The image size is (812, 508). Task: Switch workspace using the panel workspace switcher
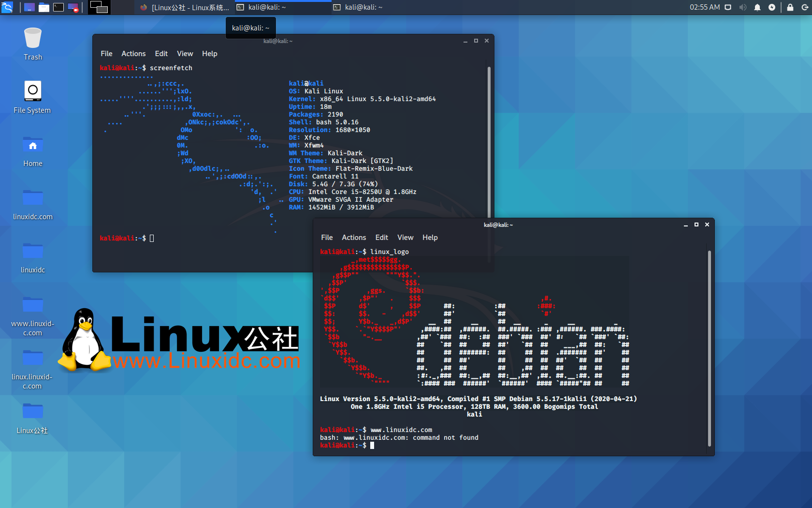tap(99, 7)
